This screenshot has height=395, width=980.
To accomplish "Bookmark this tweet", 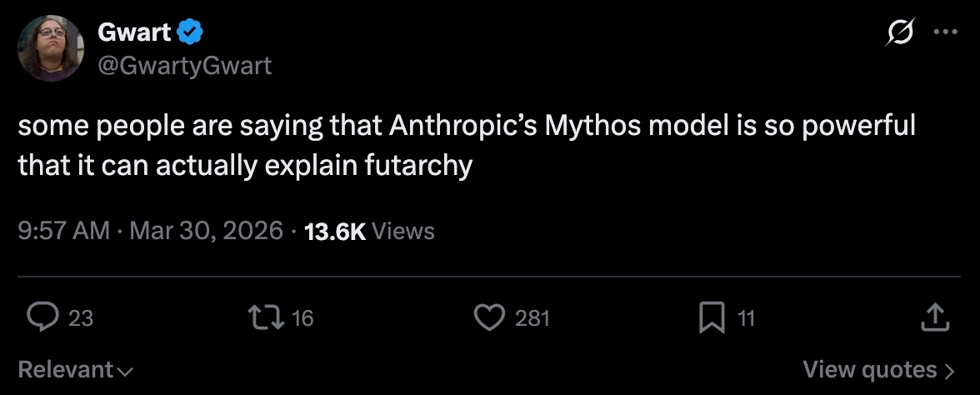I will click(711, 317).
